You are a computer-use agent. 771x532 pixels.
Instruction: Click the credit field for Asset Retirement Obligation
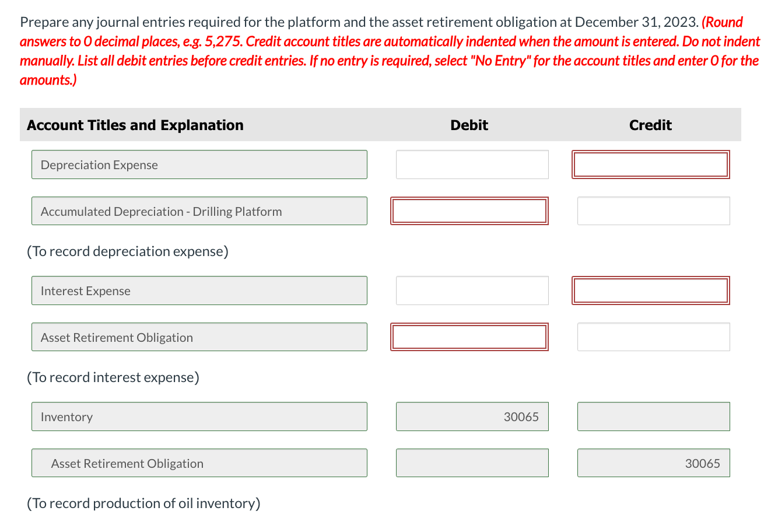pyautogui.click(x=653, y=337)
